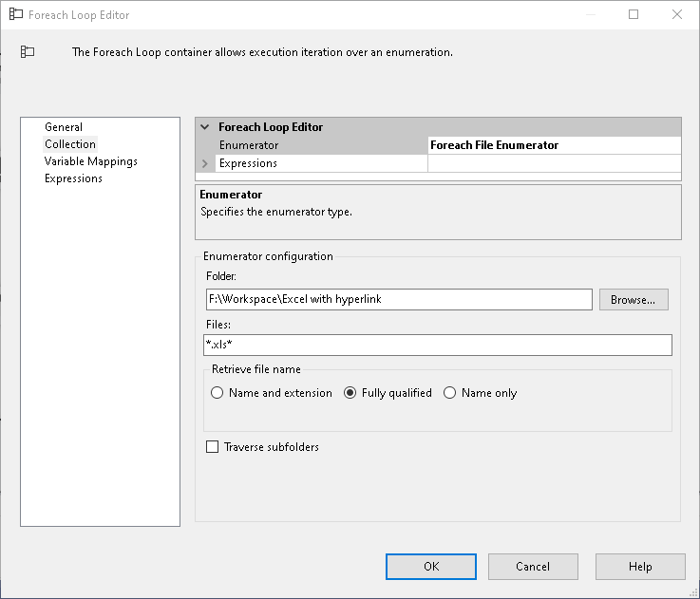This screenshot has height=599, width=700.
Task: Close the Foreach Loop Editor dialog
Action: [x=677, y=14]
